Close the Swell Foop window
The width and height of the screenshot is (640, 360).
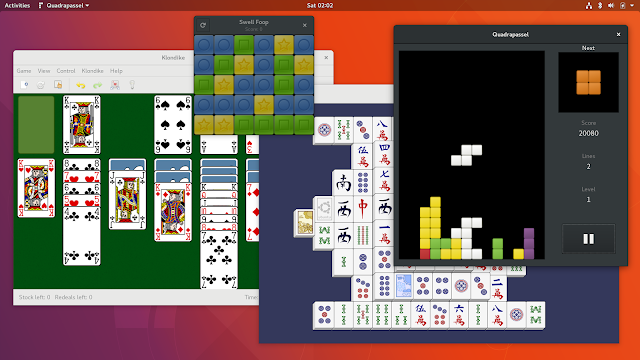point(304,25)
